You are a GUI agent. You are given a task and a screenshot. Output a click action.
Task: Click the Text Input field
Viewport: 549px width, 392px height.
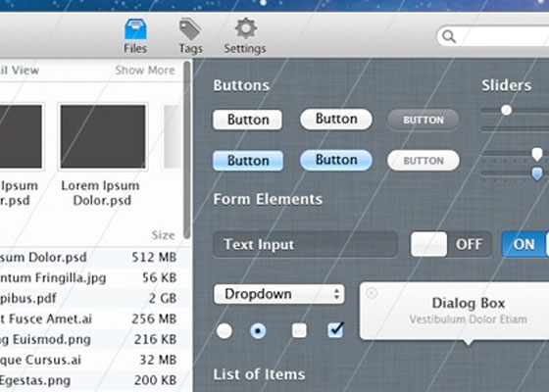[x=305, y=244]
